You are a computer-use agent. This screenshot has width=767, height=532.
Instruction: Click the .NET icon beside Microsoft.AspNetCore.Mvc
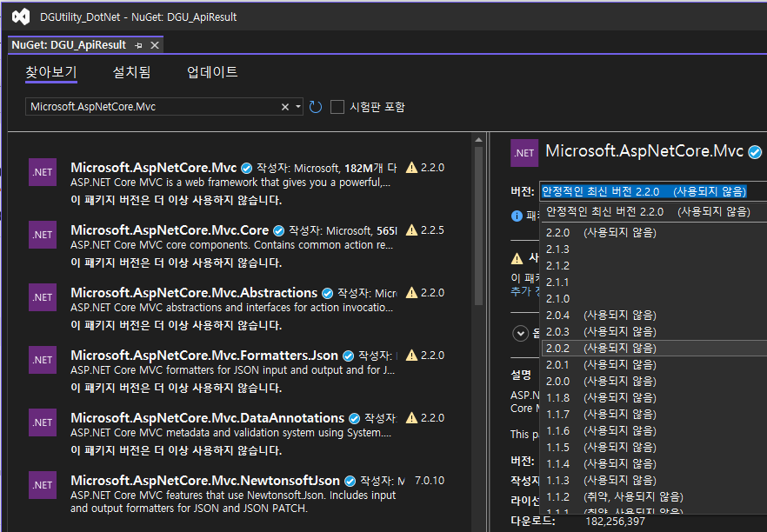click(42, 171)
